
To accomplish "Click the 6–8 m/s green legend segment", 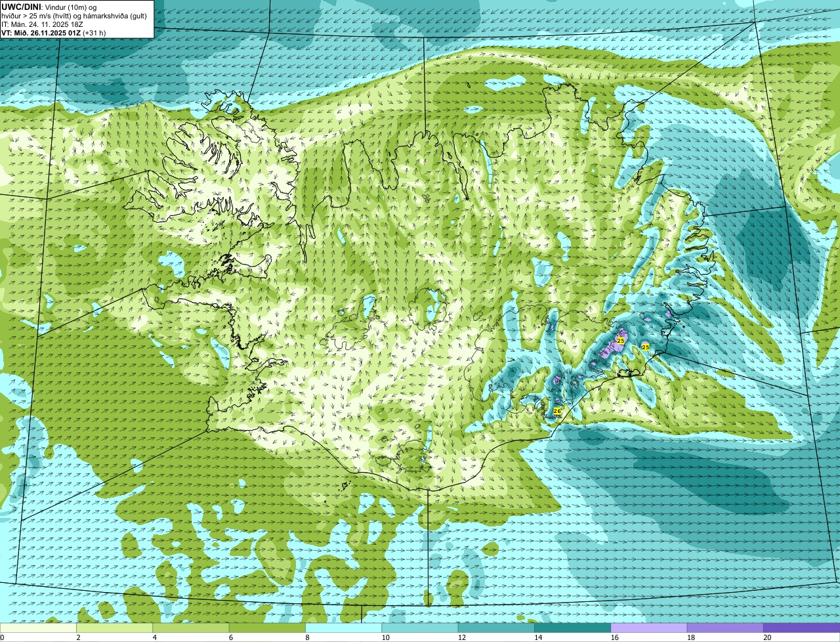I will 268,628.
